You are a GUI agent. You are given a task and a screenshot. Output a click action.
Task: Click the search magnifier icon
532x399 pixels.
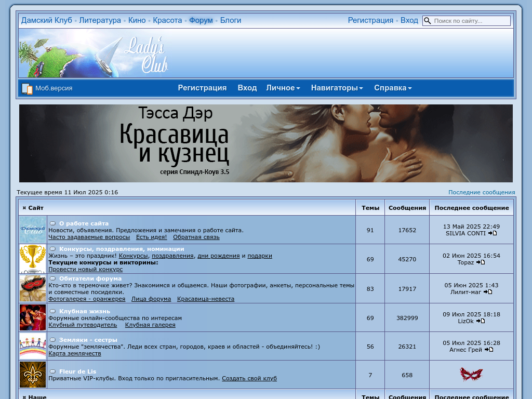coord(428,21)
